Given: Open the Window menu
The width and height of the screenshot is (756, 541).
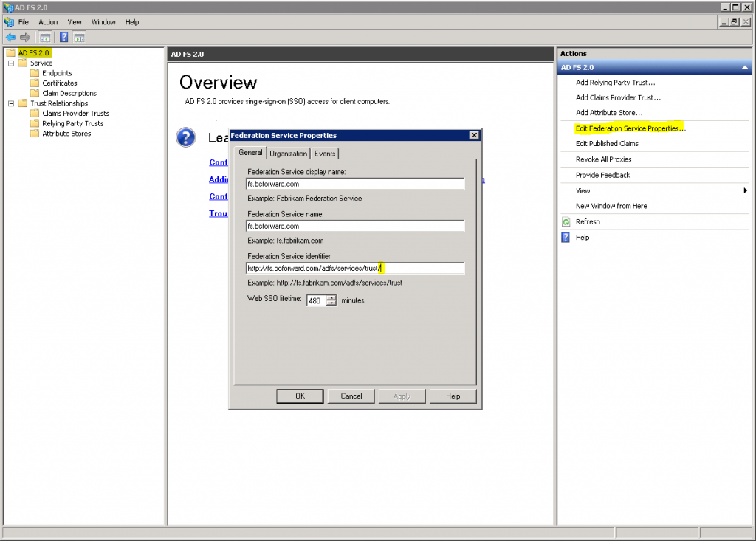Looking at the screenshot, I should click(x=103, y=22).
